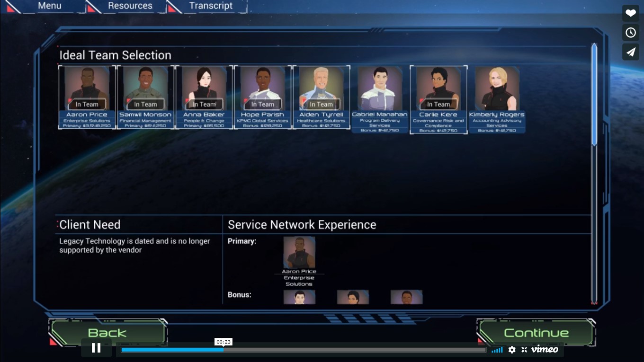Like the video using the heart icon
644x362 pixels.
click(x=631, y=13)
